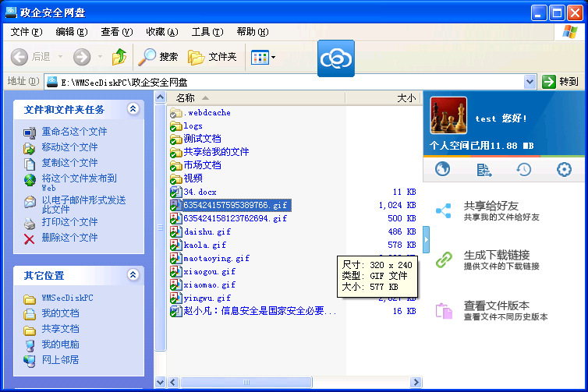Open the 工具(T) menu

click(207, 32)
